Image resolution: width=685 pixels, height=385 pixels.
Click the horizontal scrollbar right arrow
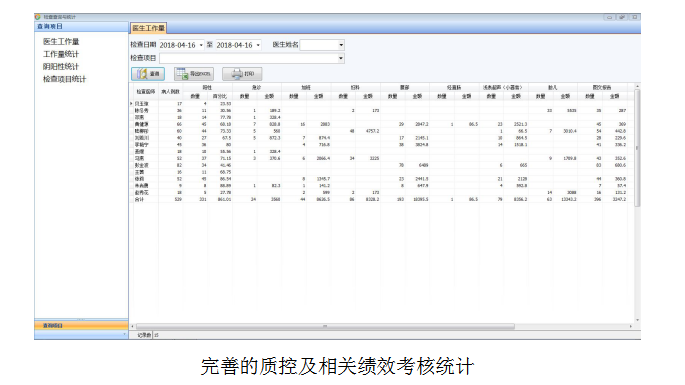click(x=631, y=326)
